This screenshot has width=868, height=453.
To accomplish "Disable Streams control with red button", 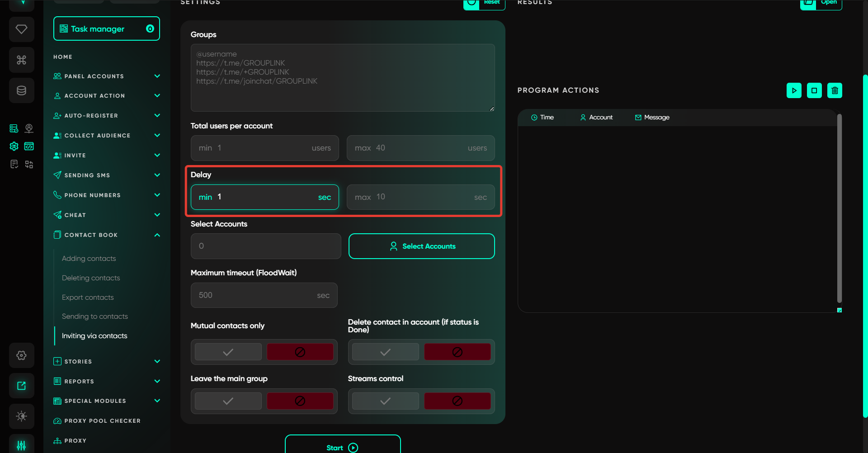I will tap(457, 401).
